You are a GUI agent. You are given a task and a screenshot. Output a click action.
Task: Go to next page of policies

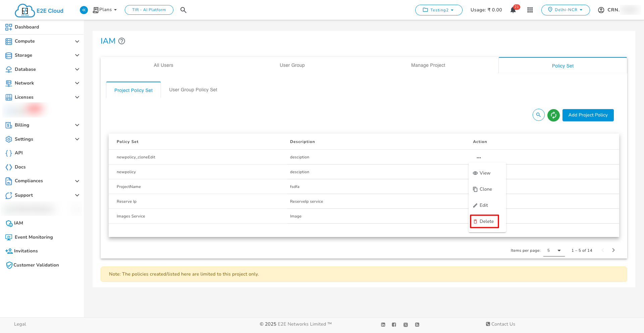tap(613, 250)
